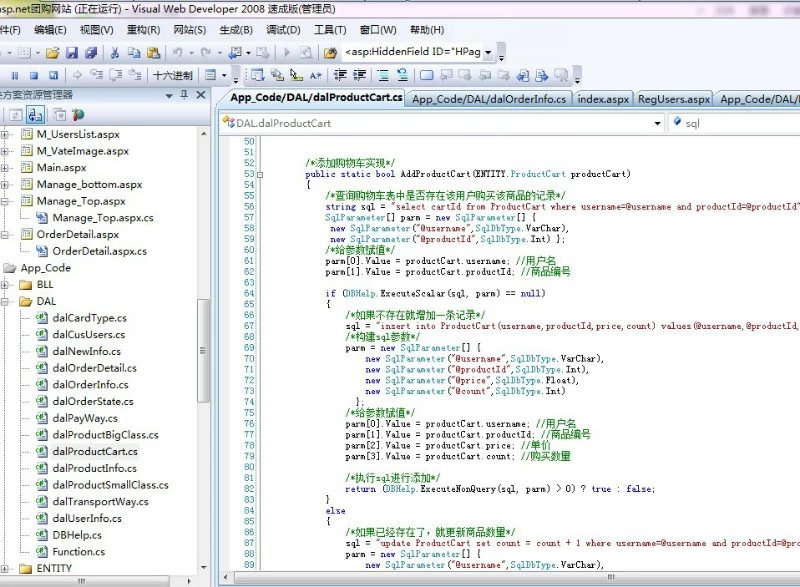The height and width of the screenshot is (587, 800).
Task: Open the find combo box dropdown arrow
Action: pos(488,53)
